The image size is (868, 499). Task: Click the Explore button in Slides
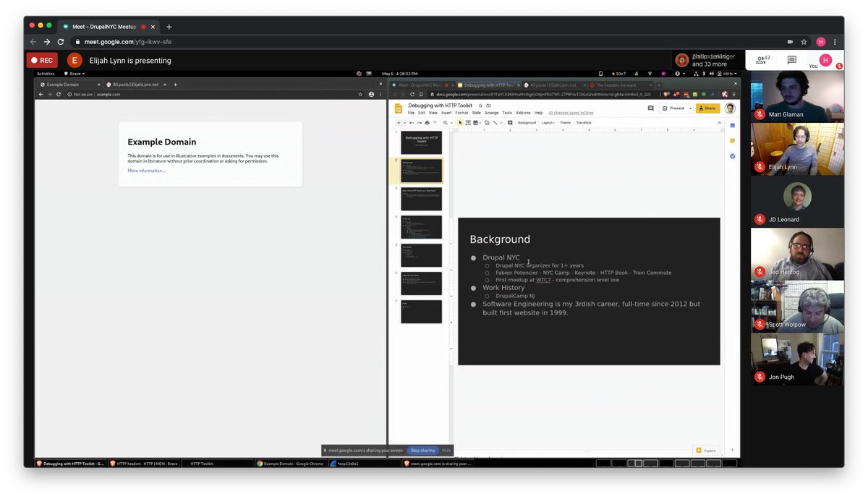pos(706,451)
